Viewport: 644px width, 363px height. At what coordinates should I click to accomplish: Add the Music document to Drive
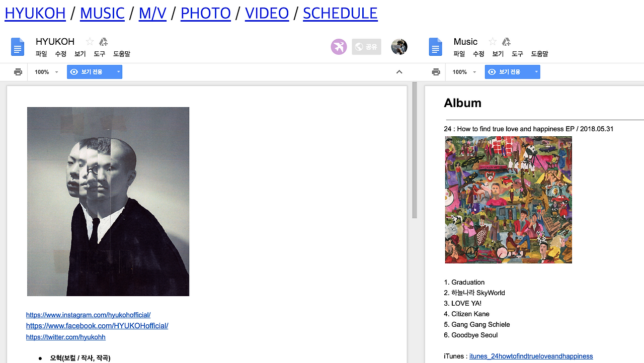506,42
